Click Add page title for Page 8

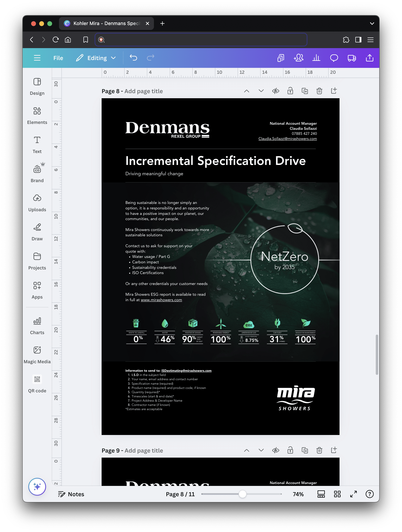(144, 91)
